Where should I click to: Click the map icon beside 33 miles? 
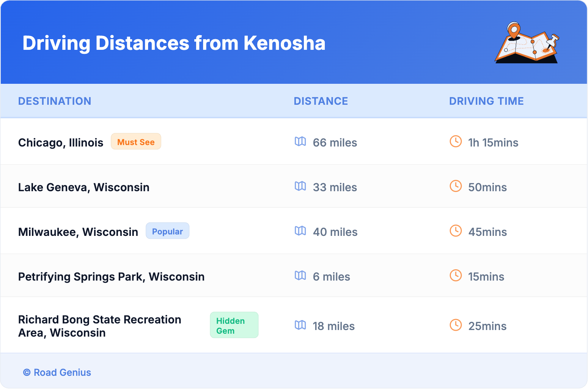pos(300,186)
